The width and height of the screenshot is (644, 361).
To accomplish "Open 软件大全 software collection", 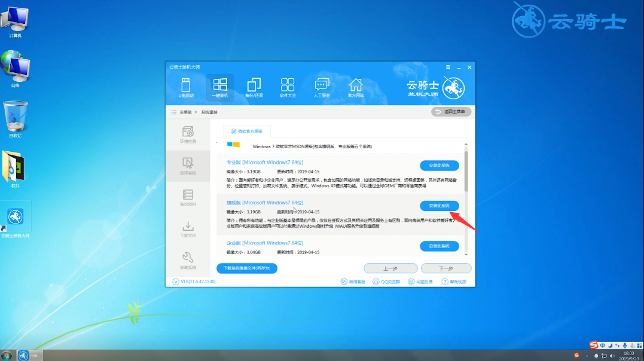I will 288,87.
